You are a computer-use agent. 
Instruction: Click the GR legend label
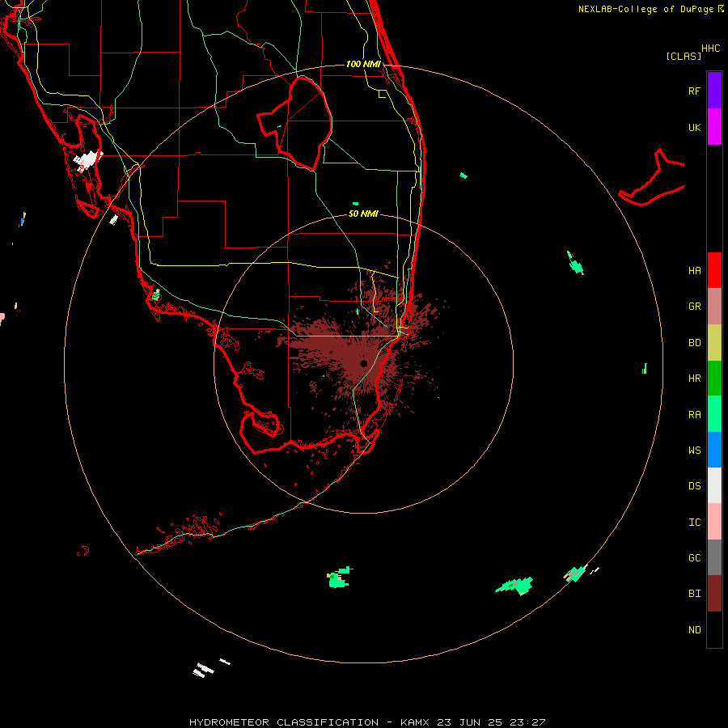tap(694, 307)
